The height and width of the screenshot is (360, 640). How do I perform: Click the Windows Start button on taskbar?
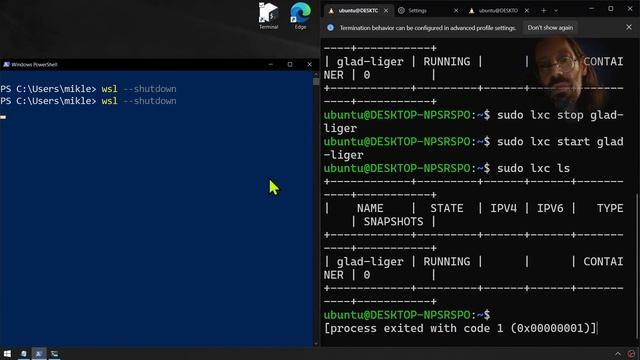[x=7, y=354]
